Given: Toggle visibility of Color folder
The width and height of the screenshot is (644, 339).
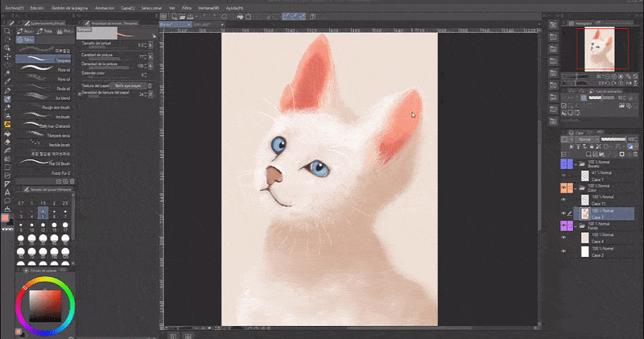Looking at the screenshot, I should point(563,188).
